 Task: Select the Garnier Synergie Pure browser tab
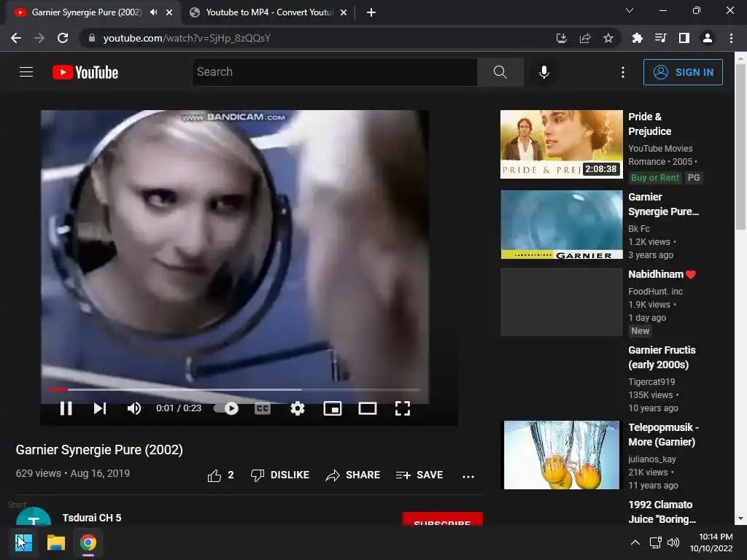pos(87,12)
